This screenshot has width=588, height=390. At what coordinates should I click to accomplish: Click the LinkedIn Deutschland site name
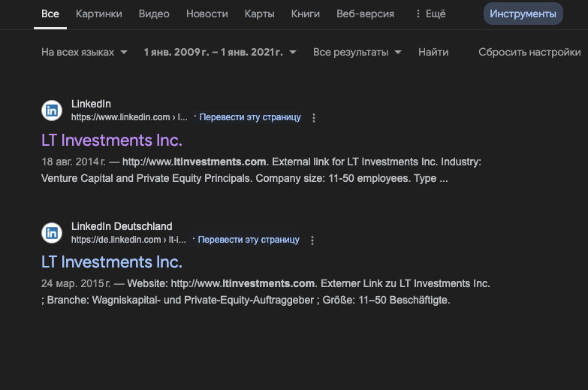click(x=122, y=226)
